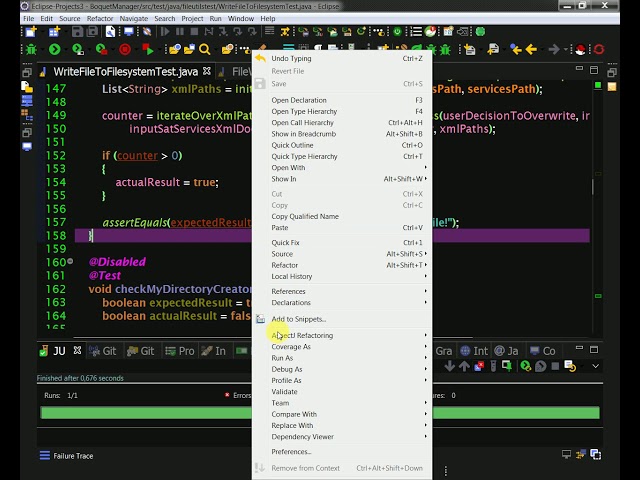Click the grey Forward navigation arrow

pyautogui.click(x=554, y=49)
